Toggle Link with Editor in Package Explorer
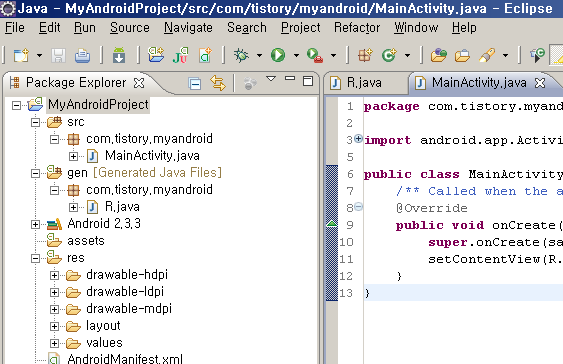The image size is (563, 364). pos(218,83)
